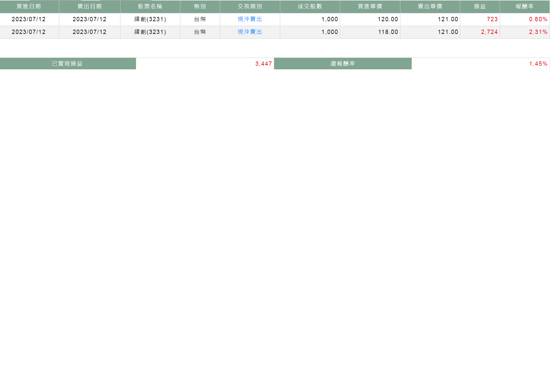Select 台幣 currency in 2.31% row

200,32
